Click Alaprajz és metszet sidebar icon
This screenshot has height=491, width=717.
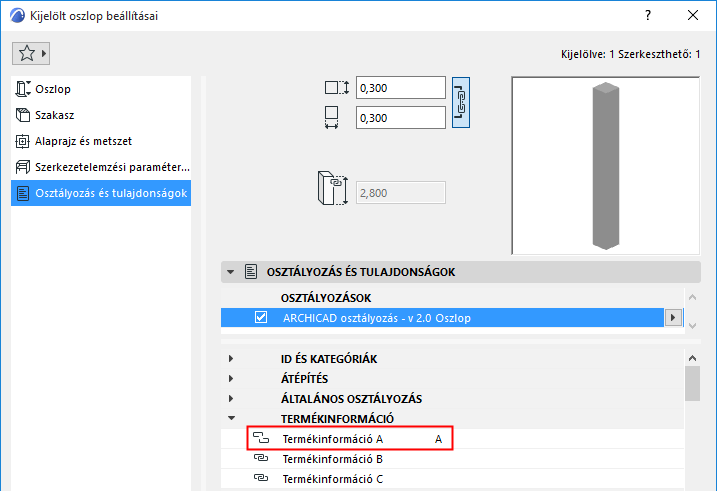coord(22,141)
